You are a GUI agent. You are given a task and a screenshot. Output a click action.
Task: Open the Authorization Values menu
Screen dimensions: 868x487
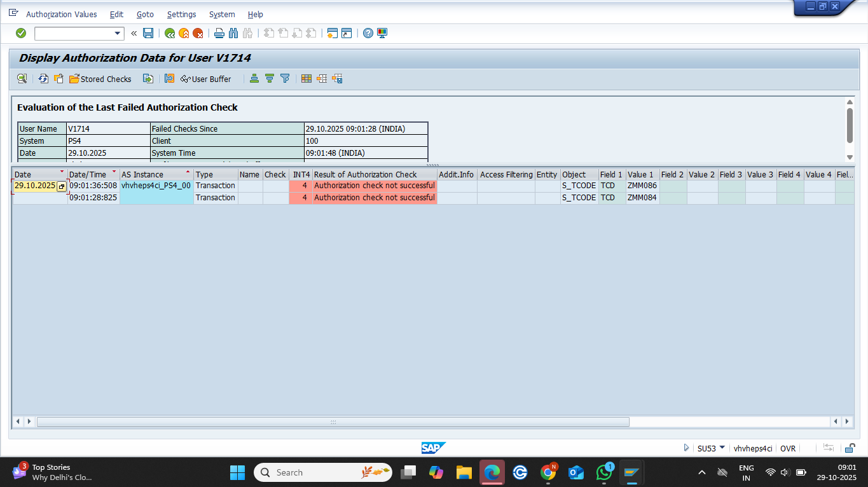tap(61, 14)
